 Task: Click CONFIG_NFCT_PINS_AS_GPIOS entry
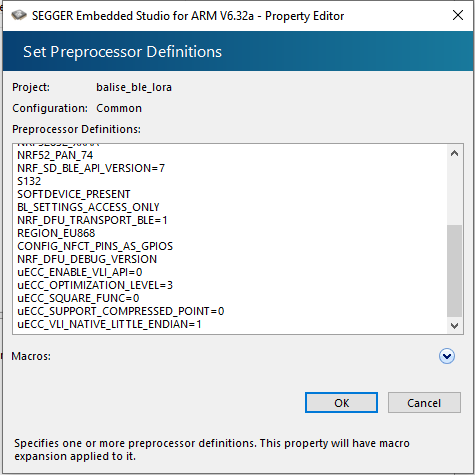[95, 246]
